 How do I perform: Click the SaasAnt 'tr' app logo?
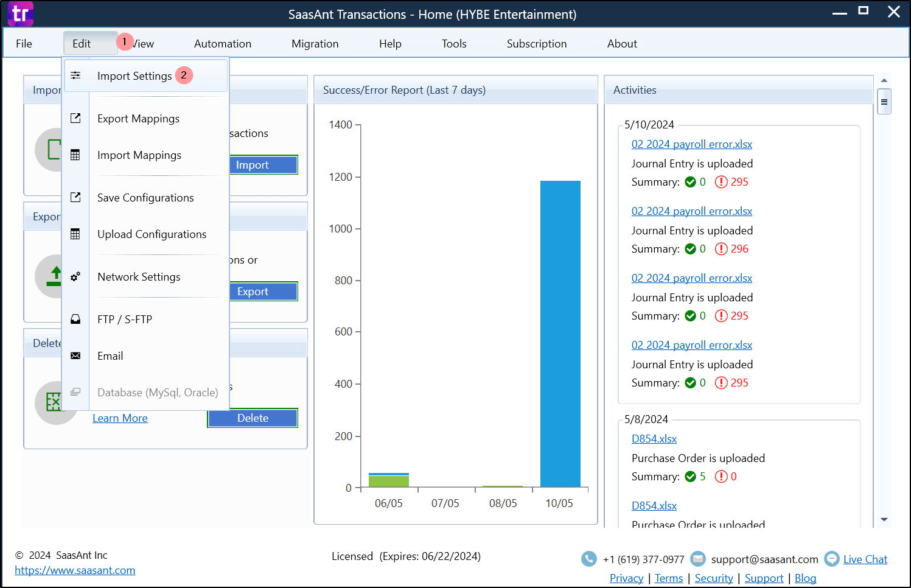click(20, 13)
